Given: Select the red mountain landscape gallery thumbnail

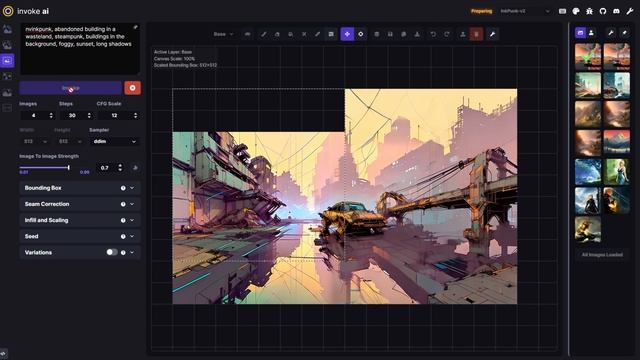Looking at the screenshot, I should point(617,143).
